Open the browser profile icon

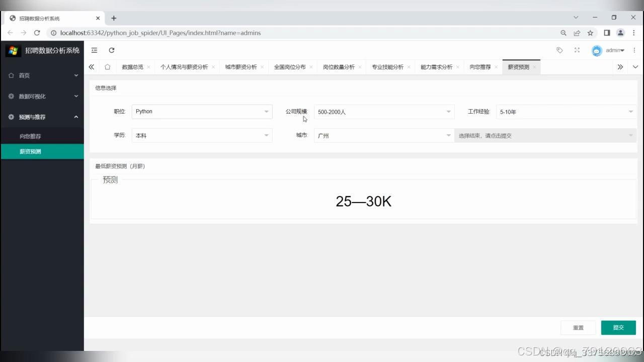click(x=620, y=33)
